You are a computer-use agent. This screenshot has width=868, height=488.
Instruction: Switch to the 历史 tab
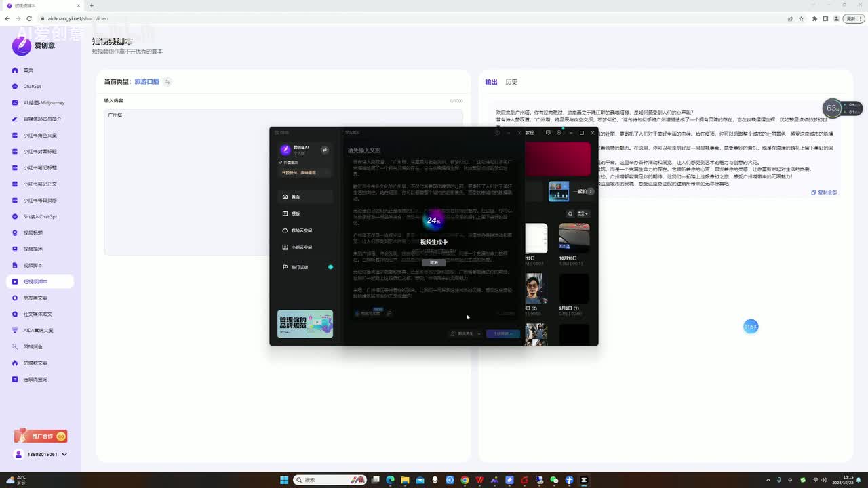[x=511, y=82]
